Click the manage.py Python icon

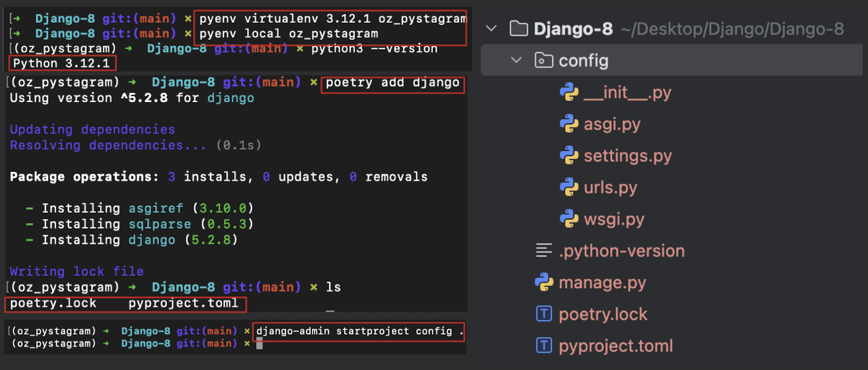[x=544, y=282]
